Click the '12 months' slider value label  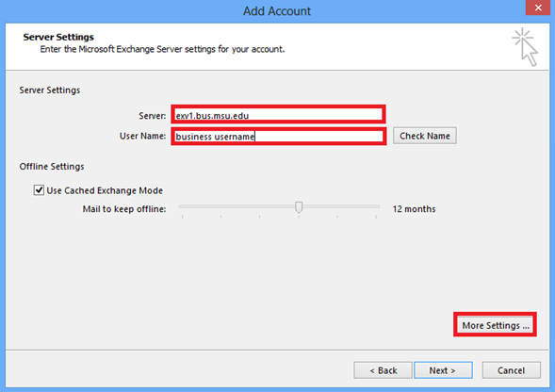[414, 209]
